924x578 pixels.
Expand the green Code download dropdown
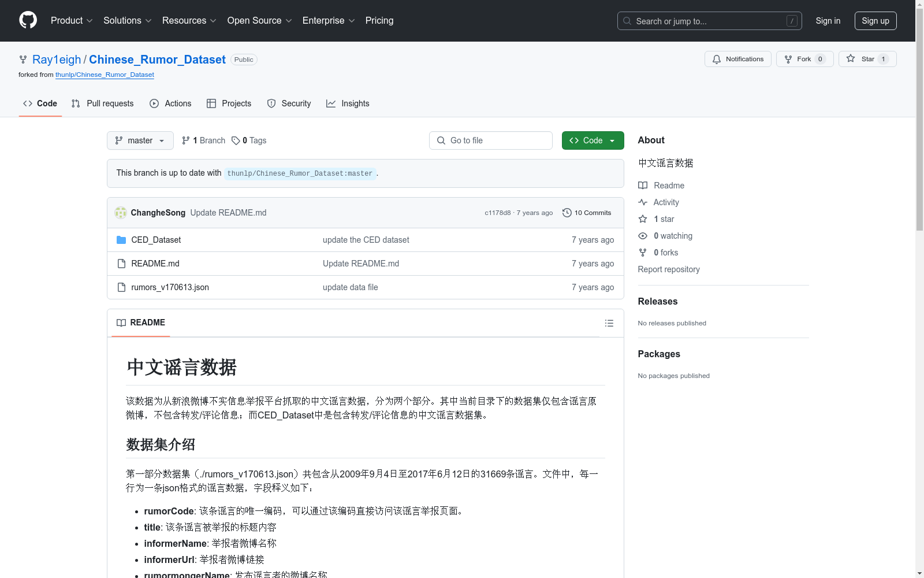[x=593, y=140]
